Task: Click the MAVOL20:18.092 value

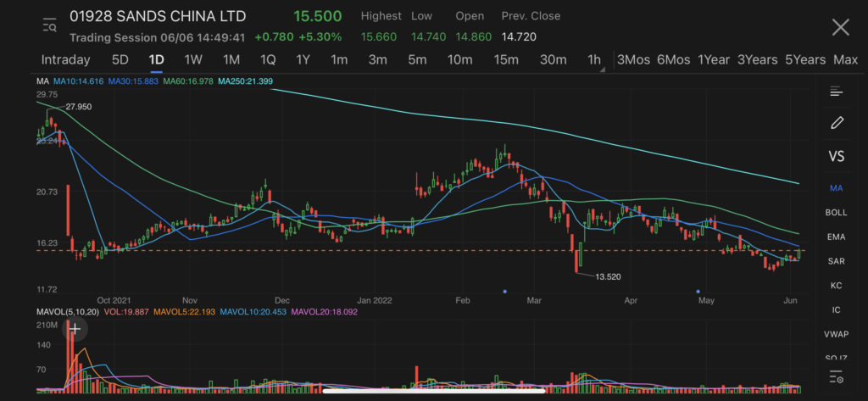Action: pyautogui.click(x=325, y=312)
